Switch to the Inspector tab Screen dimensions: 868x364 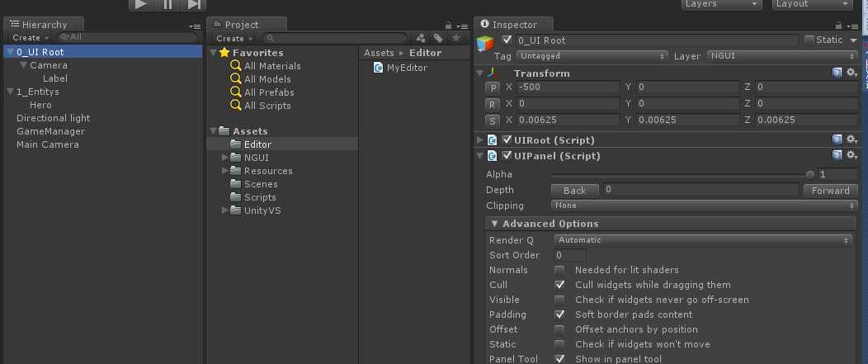click(x=514, y=25)
